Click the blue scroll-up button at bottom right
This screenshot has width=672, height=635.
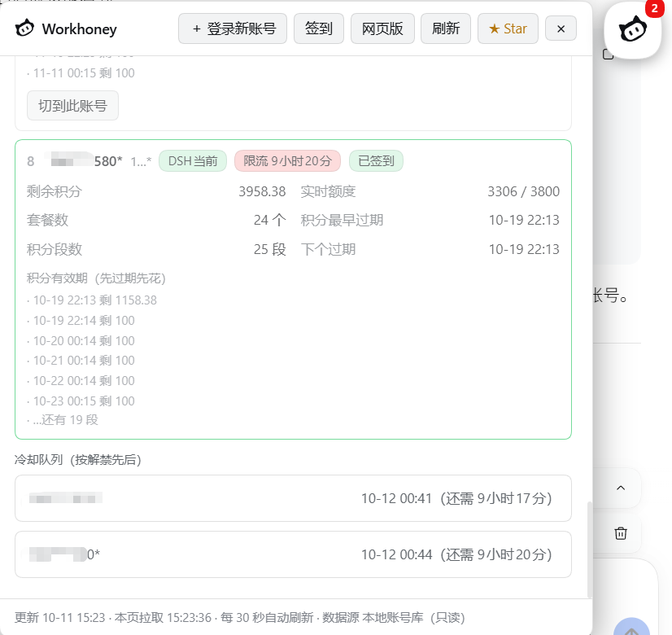[x=631, y=627]
